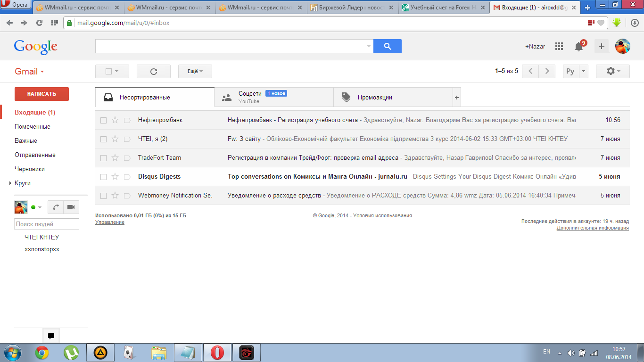Screen dimensions: 644x362
Task: Tick checkbox for ЧТЕІ, я (2) email
Action: 103,139
